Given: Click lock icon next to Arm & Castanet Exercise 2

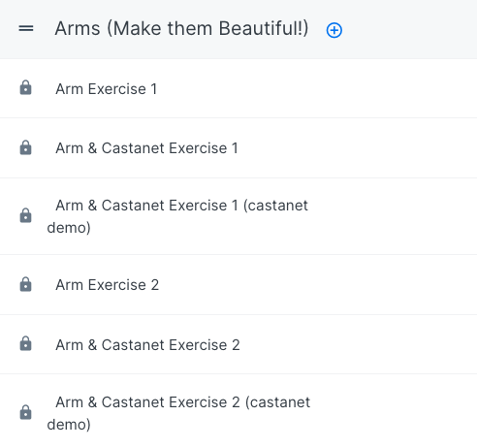Looking at the screenshot, I should pos(25,344).
